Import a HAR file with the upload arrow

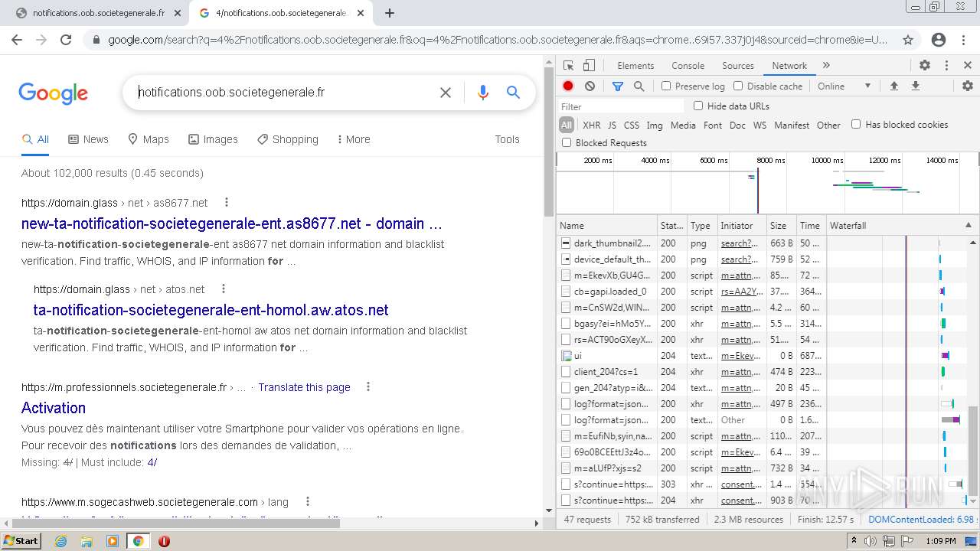(893, 86)
